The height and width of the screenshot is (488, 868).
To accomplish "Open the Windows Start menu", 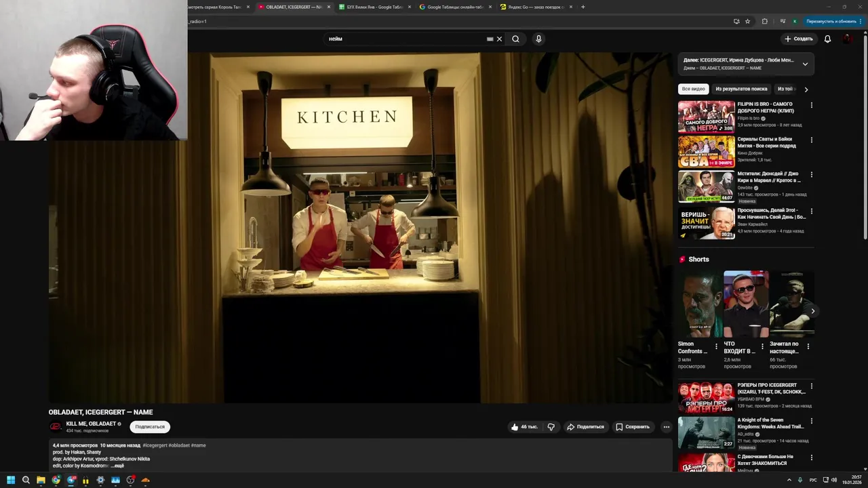I will 11,480.
